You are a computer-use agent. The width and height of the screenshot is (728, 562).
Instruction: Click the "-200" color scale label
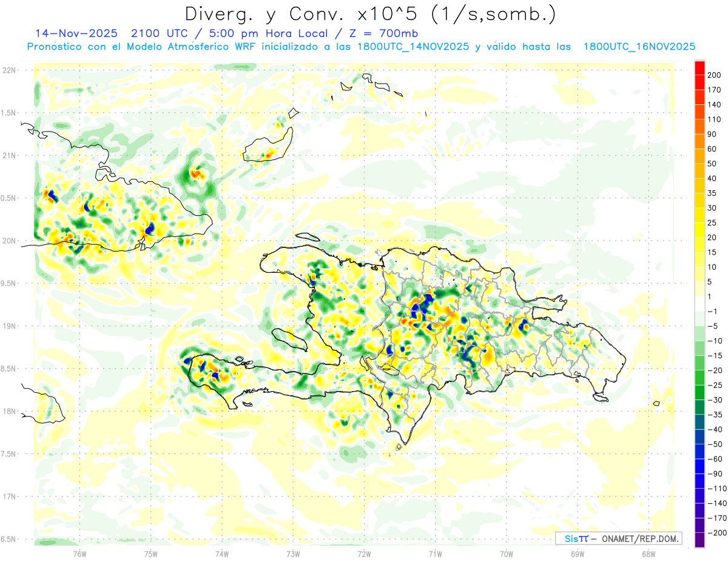click(718, 532)
